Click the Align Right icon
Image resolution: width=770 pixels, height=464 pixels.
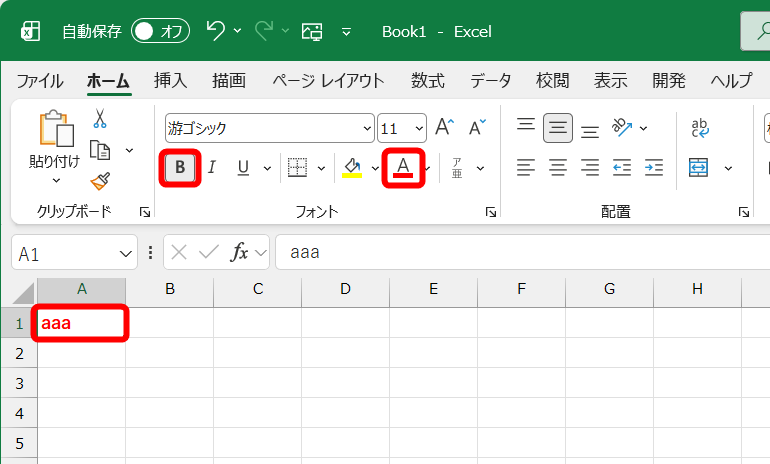[590, 167]
